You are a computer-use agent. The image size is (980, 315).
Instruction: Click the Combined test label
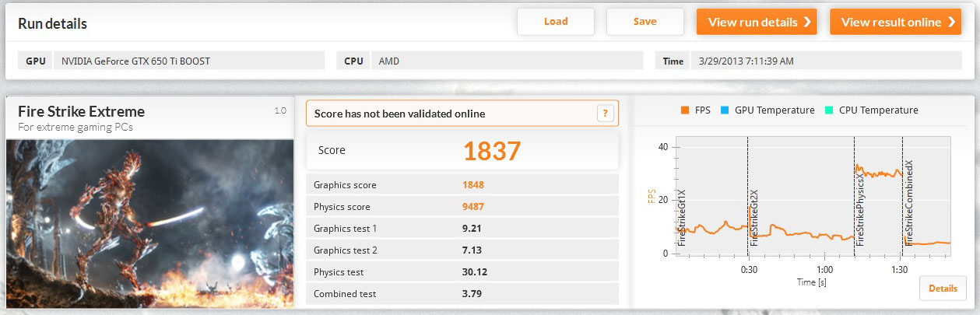345,294
